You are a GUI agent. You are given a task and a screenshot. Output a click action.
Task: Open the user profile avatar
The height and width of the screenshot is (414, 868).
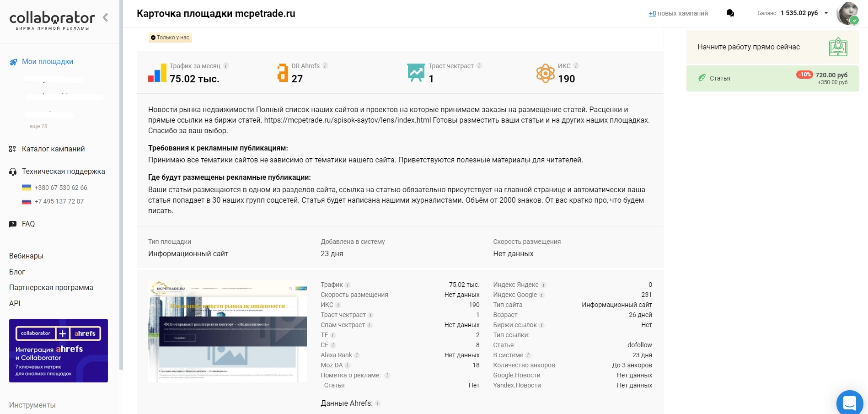(x=847, y=13)
